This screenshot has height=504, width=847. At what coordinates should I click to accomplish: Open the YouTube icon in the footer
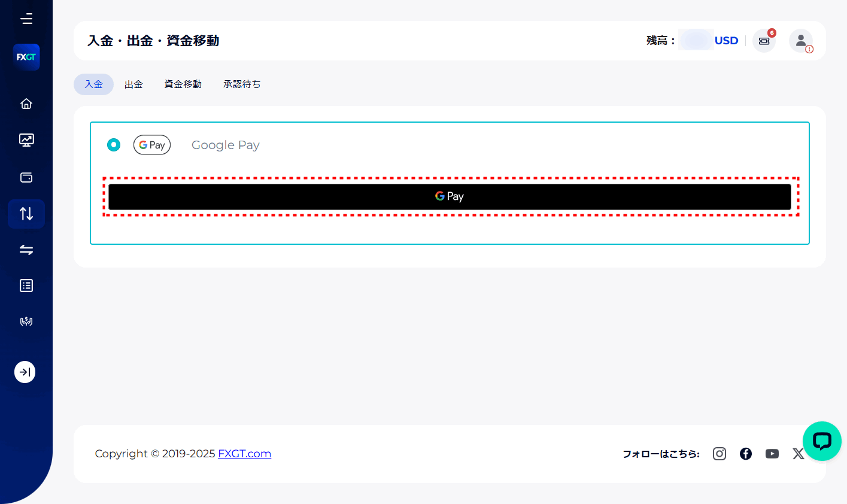pyautogui.click(x=772, y=454)
